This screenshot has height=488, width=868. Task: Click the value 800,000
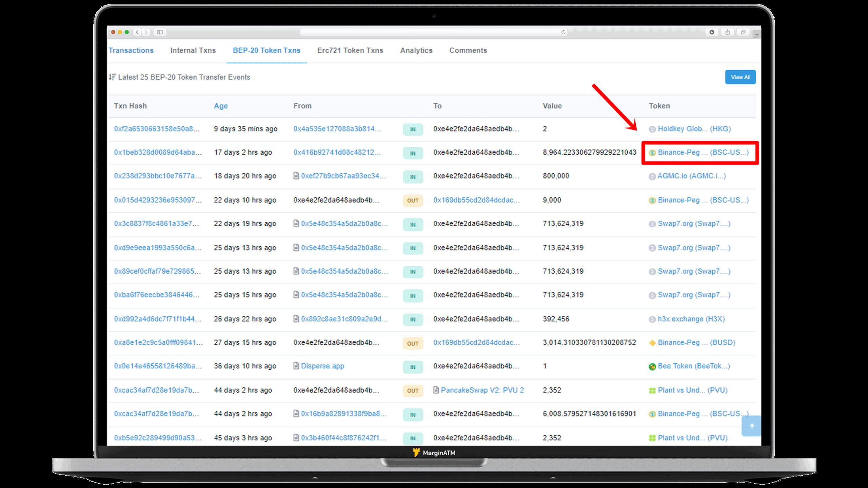[x=556, y=176]
